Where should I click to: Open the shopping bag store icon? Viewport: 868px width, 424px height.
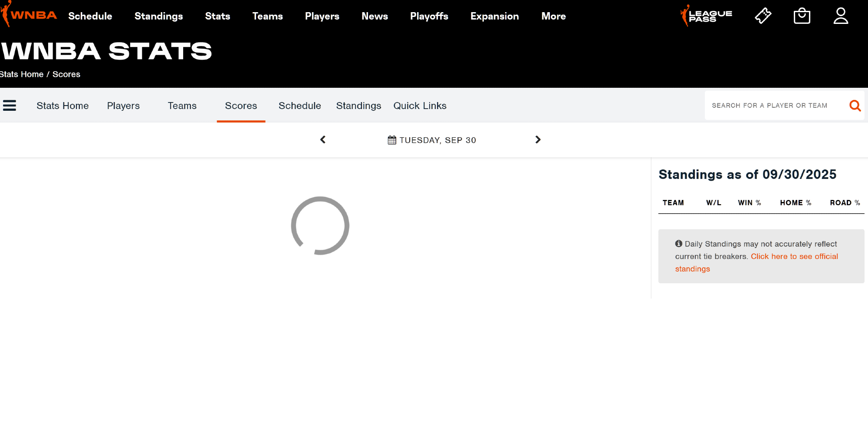click(802, 16)
